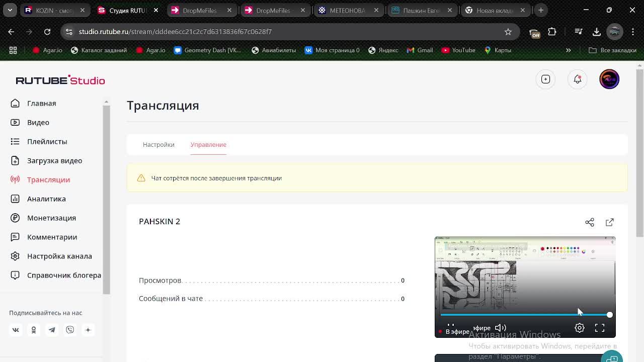Open the Chrome apps grid
This screenshot has width=644, height=362.
pyautogui.click(x=13, y=50)
